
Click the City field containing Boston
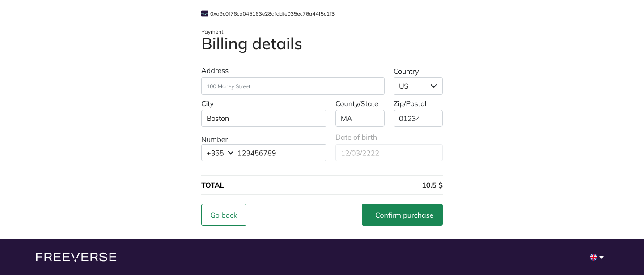pyautogui.click(x=264, y=118)
